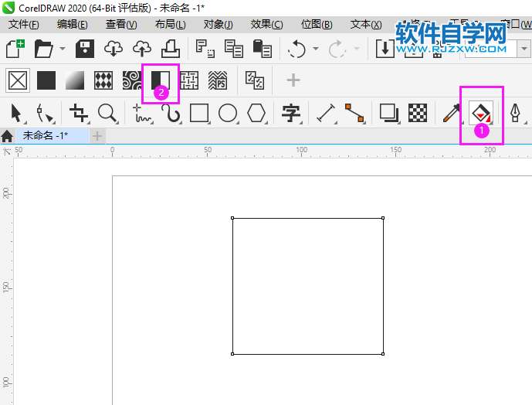Viewport: 532px width, 405px height.
Task: Click the horizontal ruler at 100
Action: point(301,151)
